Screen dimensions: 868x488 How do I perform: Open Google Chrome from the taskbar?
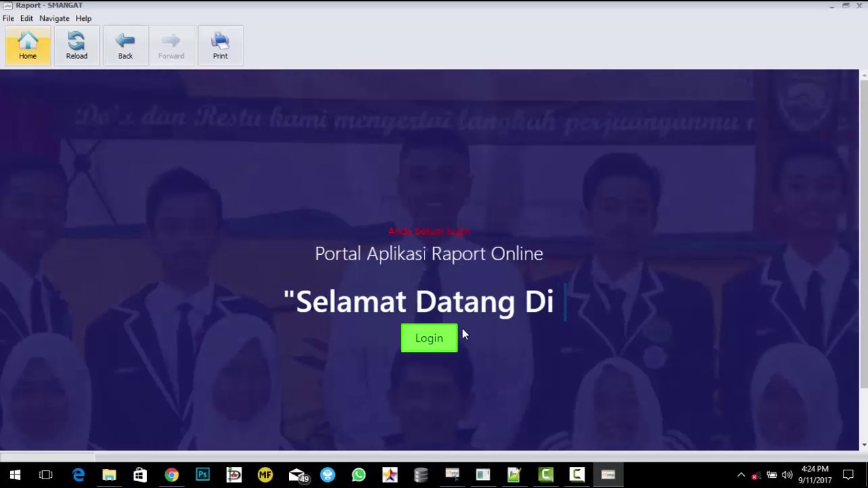tap(172, 475)
